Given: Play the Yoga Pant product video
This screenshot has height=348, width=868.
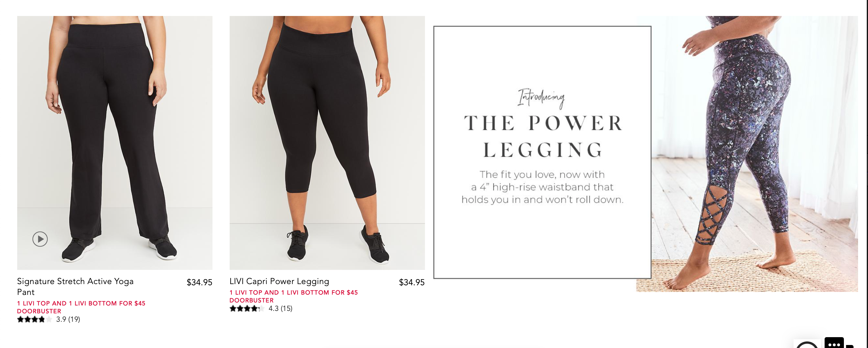Looking at the screenshot, I should coord(40,239).
